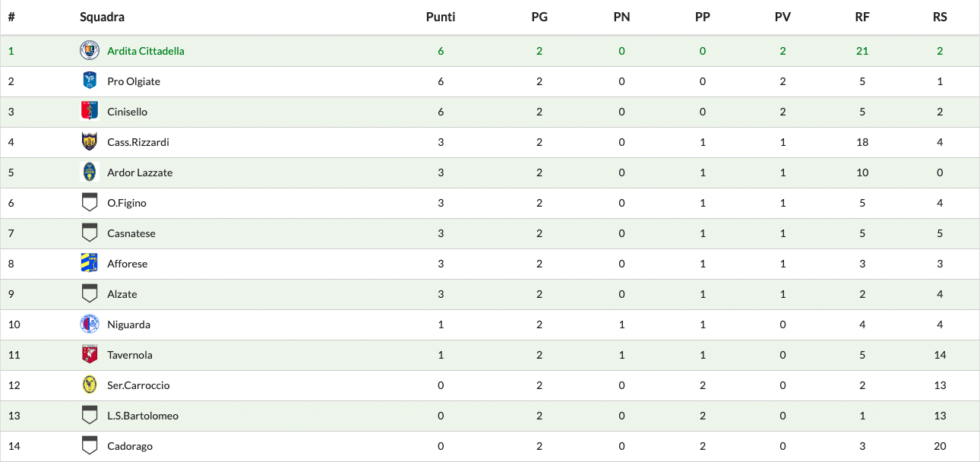
Task: Click the Ardor Lazzate team crest
Action: (90, 172)
